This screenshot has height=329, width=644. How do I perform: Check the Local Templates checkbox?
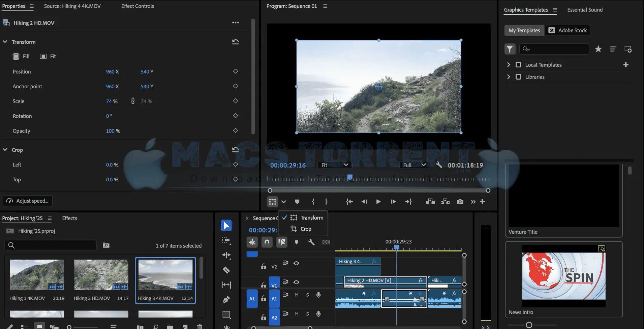[518, 65]
